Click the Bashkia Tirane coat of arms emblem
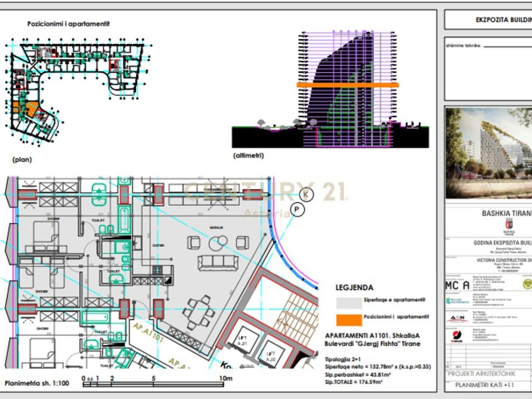532x399 pixels. pyautogui.click(x=508, y=223)
